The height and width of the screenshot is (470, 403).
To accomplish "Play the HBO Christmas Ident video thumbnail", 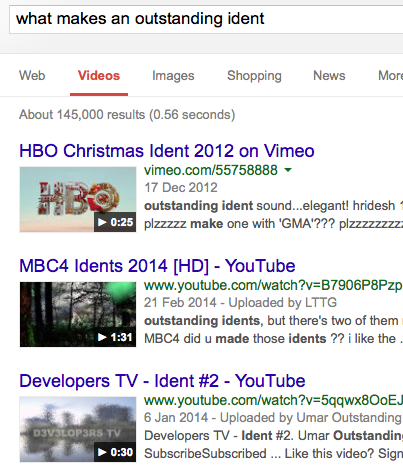I will pyautogui.click(x=78, y=199).
